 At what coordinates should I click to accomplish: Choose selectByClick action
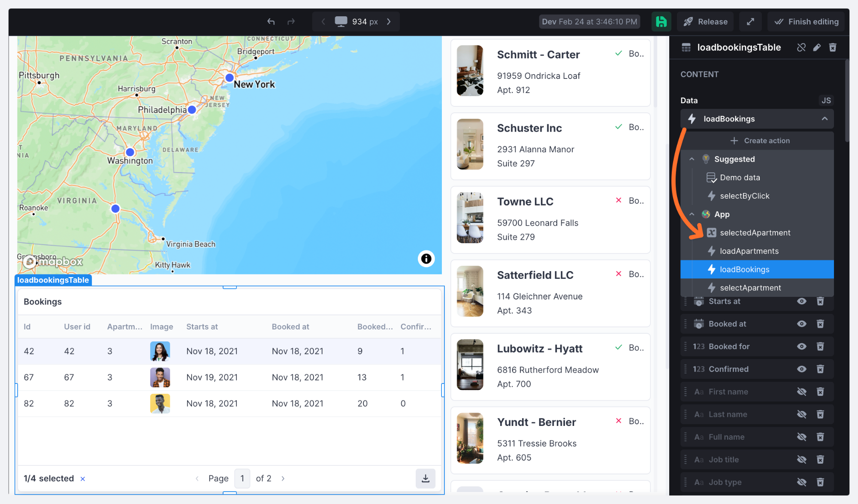pos(757,196)
